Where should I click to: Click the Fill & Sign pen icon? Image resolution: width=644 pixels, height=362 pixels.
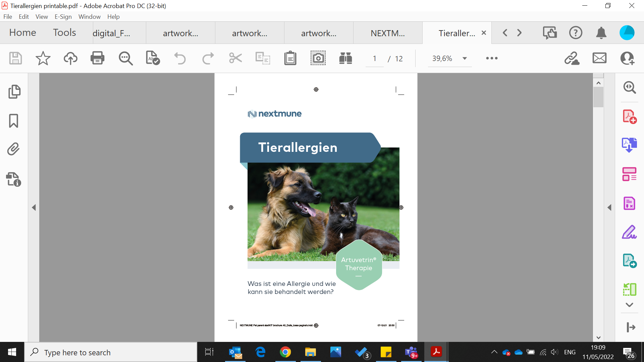tap(629, 232)
